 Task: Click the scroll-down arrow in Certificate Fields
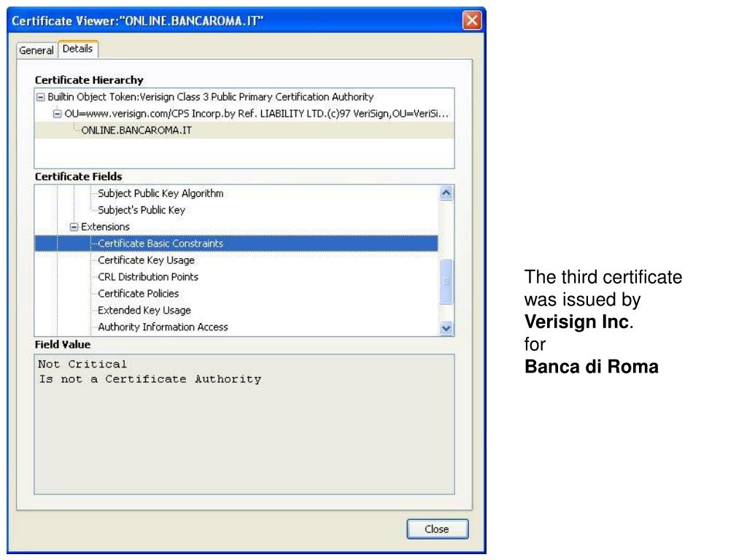point(446,328)
